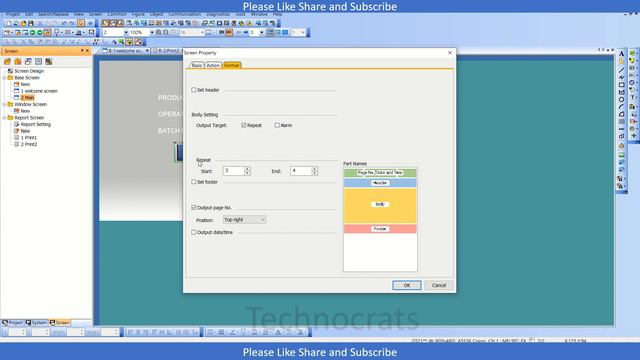Open the Position dropdown showing Top right
The height and width of the screenshot is (360, 640).
[x=244, y=220]
